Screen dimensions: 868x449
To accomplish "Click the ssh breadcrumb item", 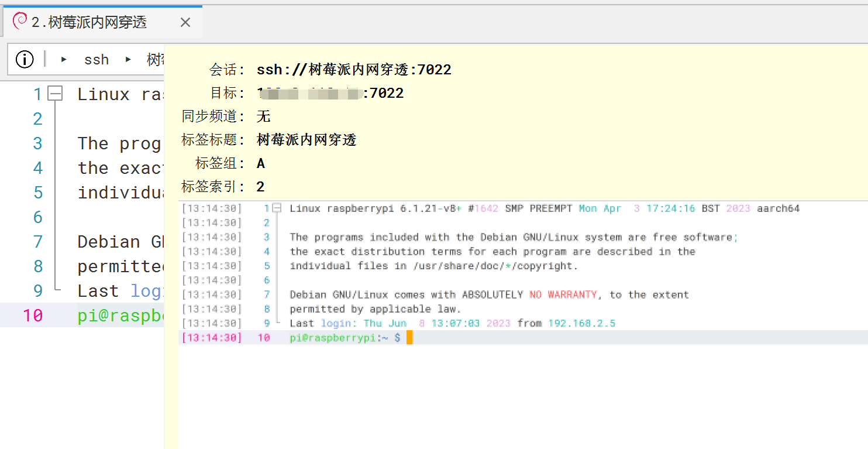I will 97,59.
